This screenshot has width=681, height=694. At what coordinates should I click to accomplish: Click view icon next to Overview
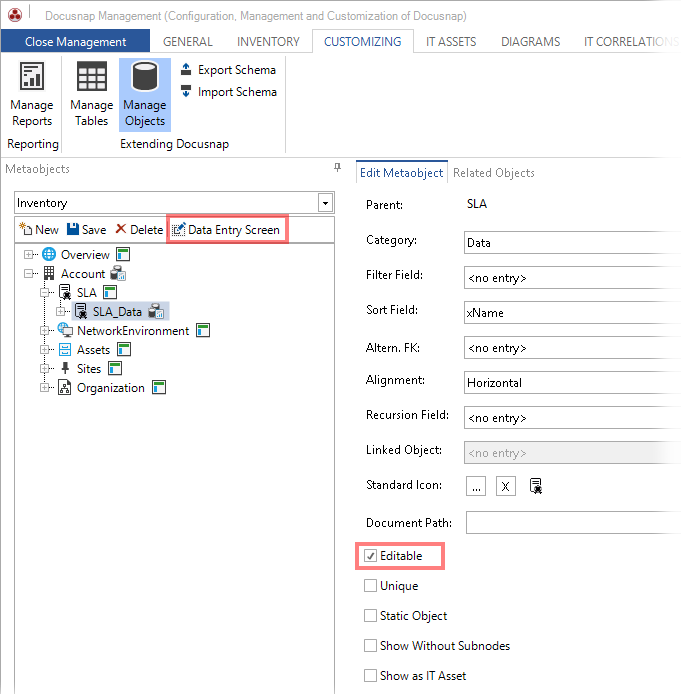click(123, 254)
